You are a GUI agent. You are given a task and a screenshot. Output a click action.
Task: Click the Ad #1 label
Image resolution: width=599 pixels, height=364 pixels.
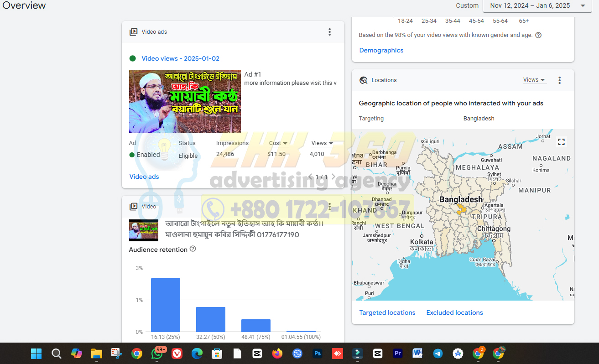click(253, 74)
